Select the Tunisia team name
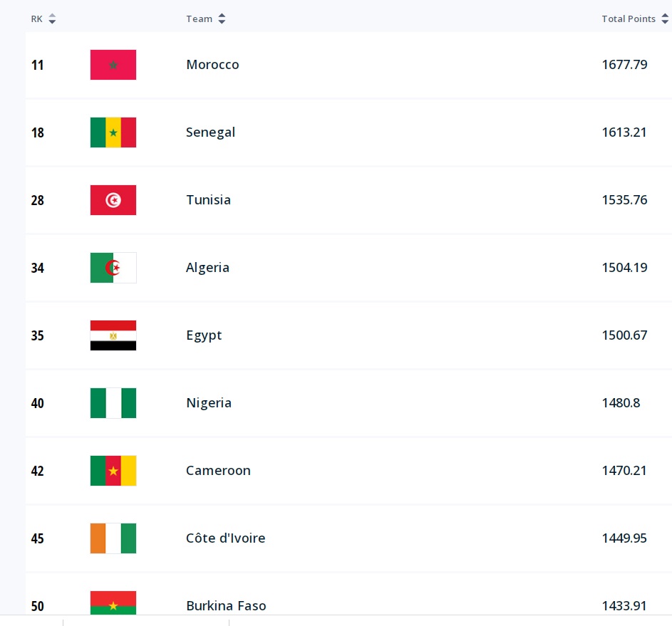 [x=208, y=200]
